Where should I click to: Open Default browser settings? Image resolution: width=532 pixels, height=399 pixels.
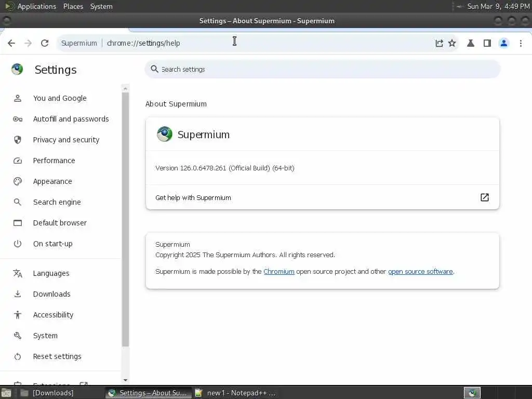point(60,223)
